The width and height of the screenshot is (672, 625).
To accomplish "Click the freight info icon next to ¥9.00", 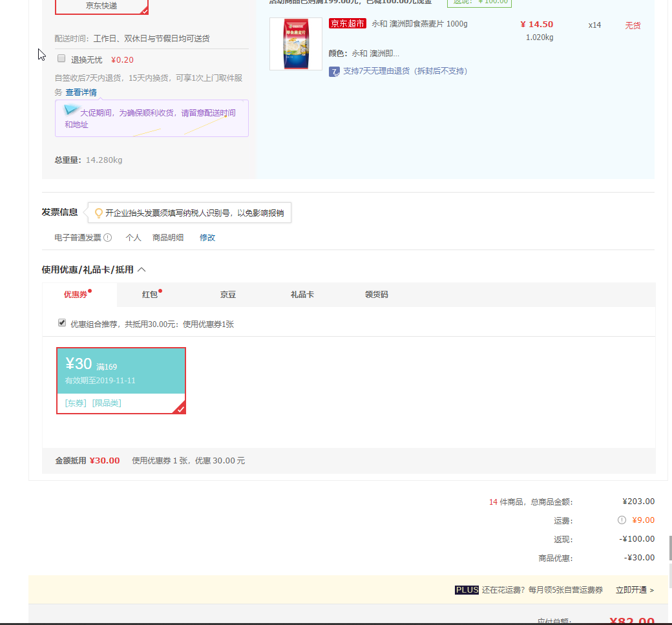I will coord(622,520).
